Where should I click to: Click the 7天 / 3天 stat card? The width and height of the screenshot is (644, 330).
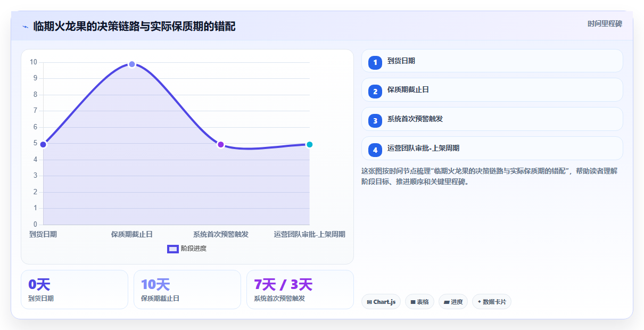tap(300, 290)
